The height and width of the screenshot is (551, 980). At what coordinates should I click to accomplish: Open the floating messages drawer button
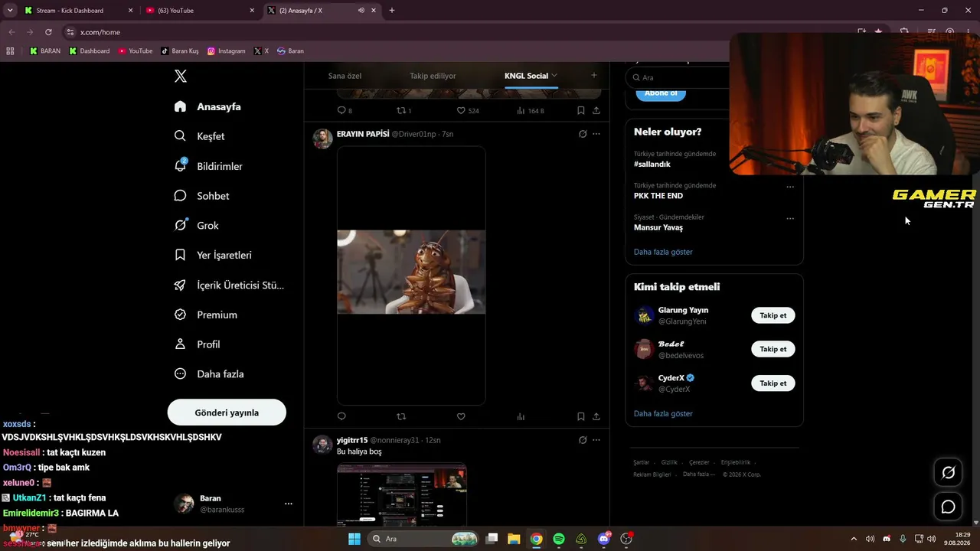point(948,507)
